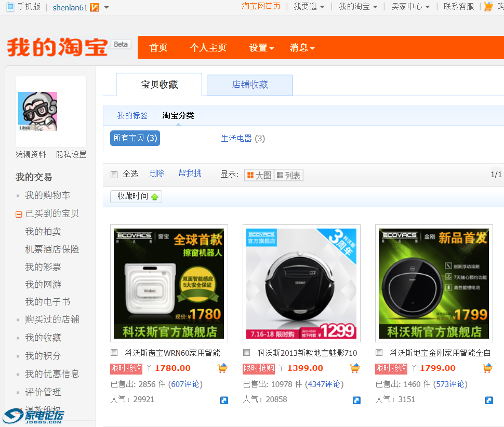The height and width of the screenshot is (427, 504).
Task: Add the 地宝金刚 robot to cart via cart icon
Action: 487,368
